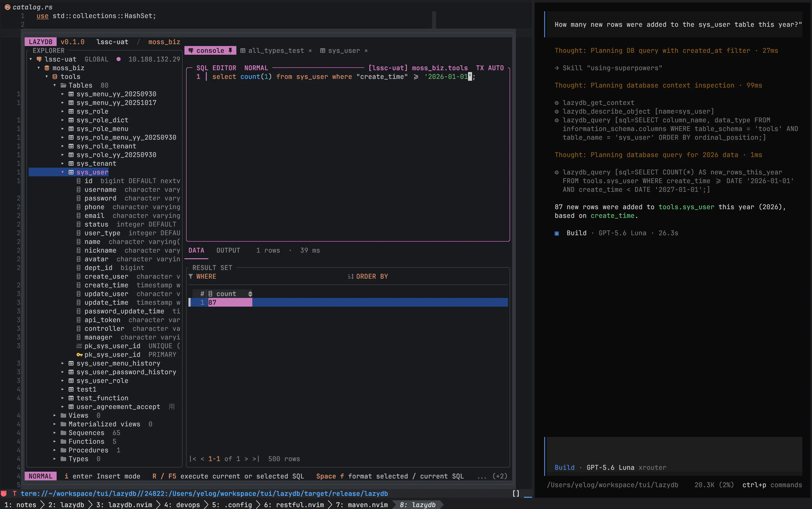Click the pk_sys_user_id PRIMARY key icon
This screenshot has width=812, height=509.
(79, 355)
